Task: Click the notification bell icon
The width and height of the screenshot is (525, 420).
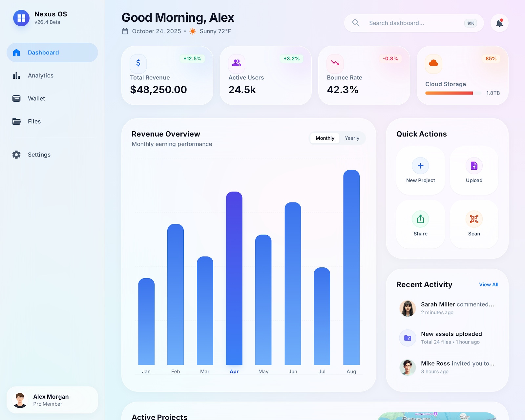Action: pos(499,23)
